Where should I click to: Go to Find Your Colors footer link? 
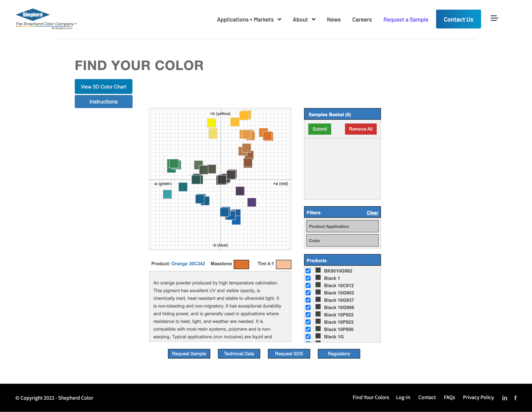pyautogui.click(x=371, y=397)
